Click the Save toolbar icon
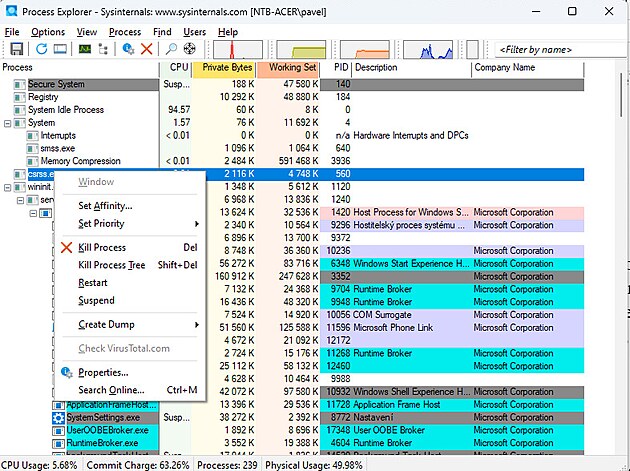The image size is (630, 471). (15, 49)
